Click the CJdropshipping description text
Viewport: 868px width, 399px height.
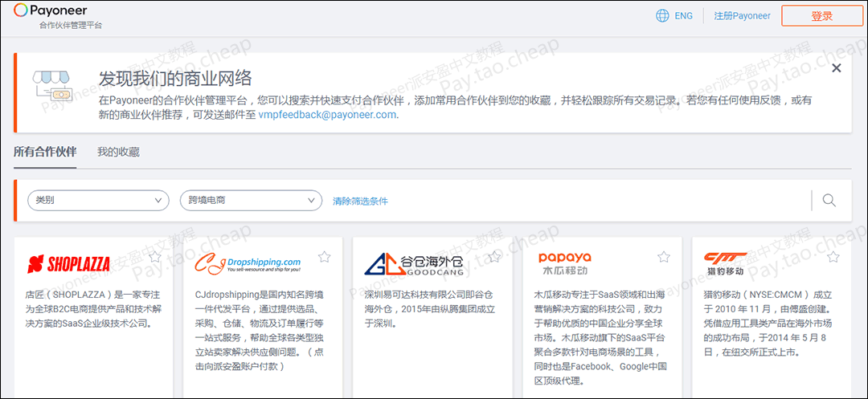(x=261, y=331)
